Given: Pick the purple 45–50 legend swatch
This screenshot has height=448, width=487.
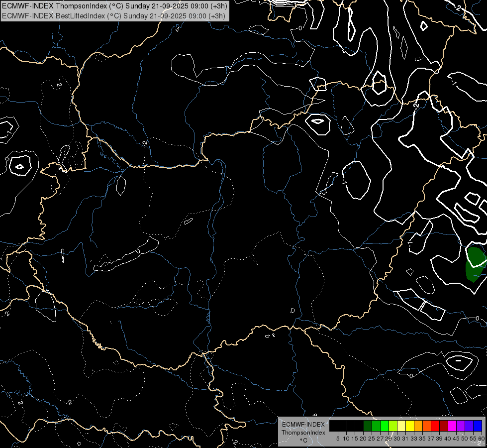Looking at the screenshot, I should pyautogui.click(x=461, y=426).
